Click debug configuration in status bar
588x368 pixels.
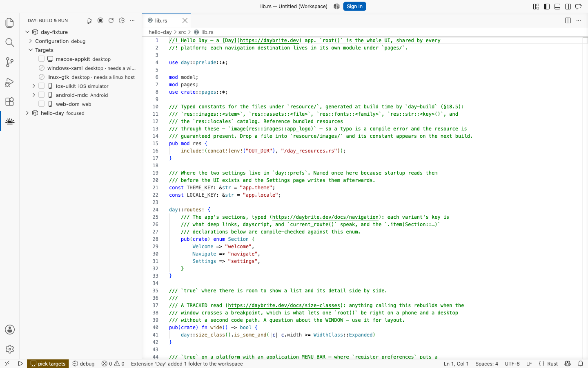84,364
